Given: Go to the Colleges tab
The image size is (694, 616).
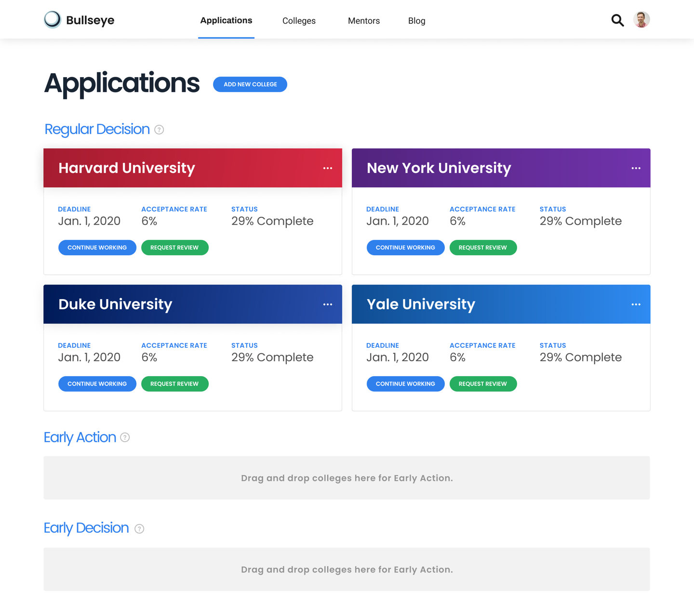Looking at the screenshot, I should 299,21.
